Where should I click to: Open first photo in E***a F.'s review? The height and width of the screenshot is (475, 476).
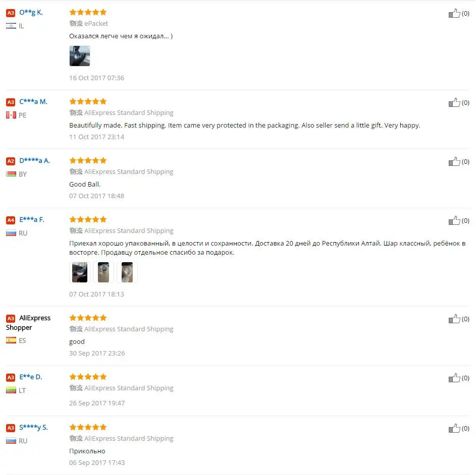[x=80, y=272]
